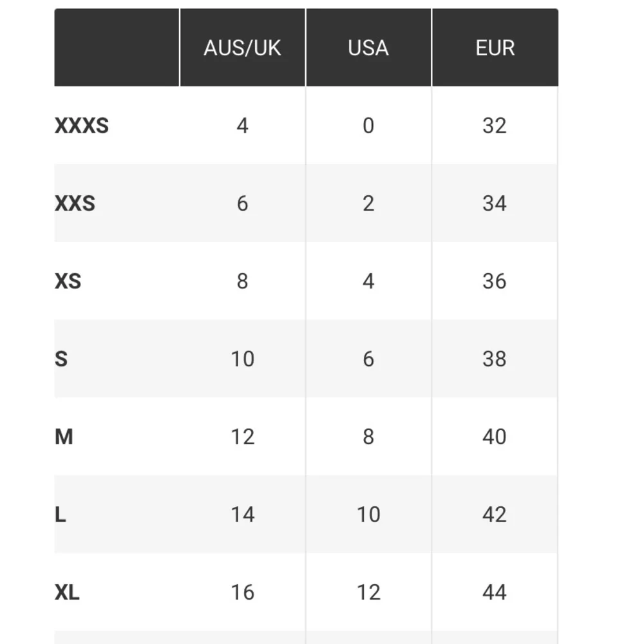Image resolution: width=644 pixels, height=644 pixels.
Task: Click the EUR column header
Action: (495, 48)
